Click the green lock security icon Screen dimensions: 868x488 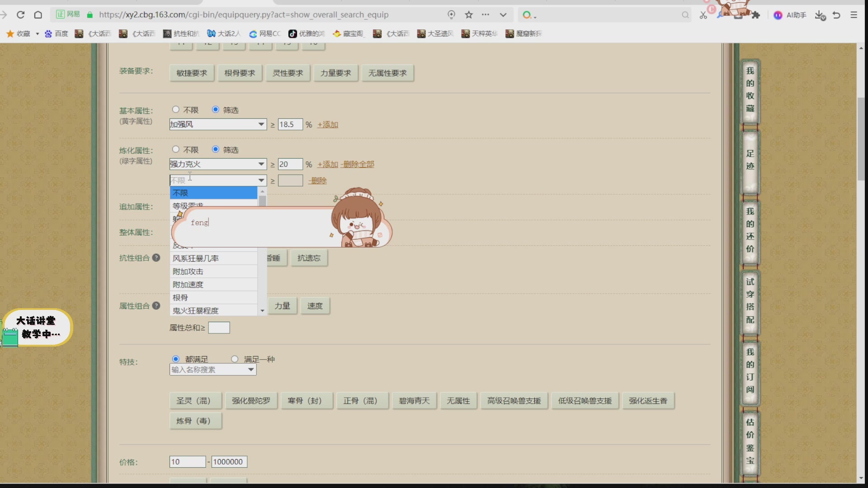pos(90,15)
